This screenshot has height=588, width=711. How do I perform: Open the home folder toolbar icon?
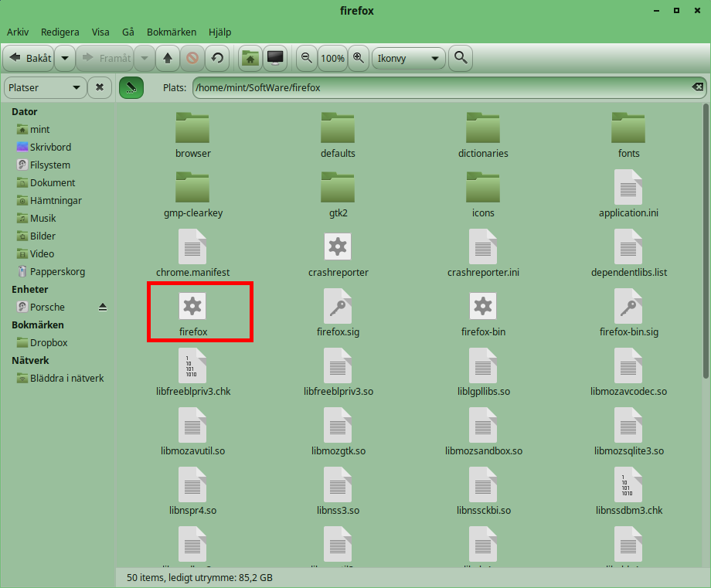point(250,58)
